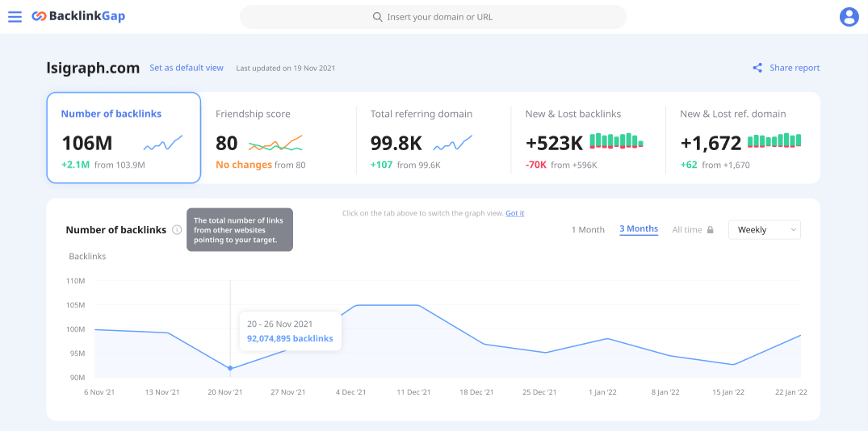Click the No changes label
Image resolution: width=868 pixels, height=431 pixels.
pos(244,165)
